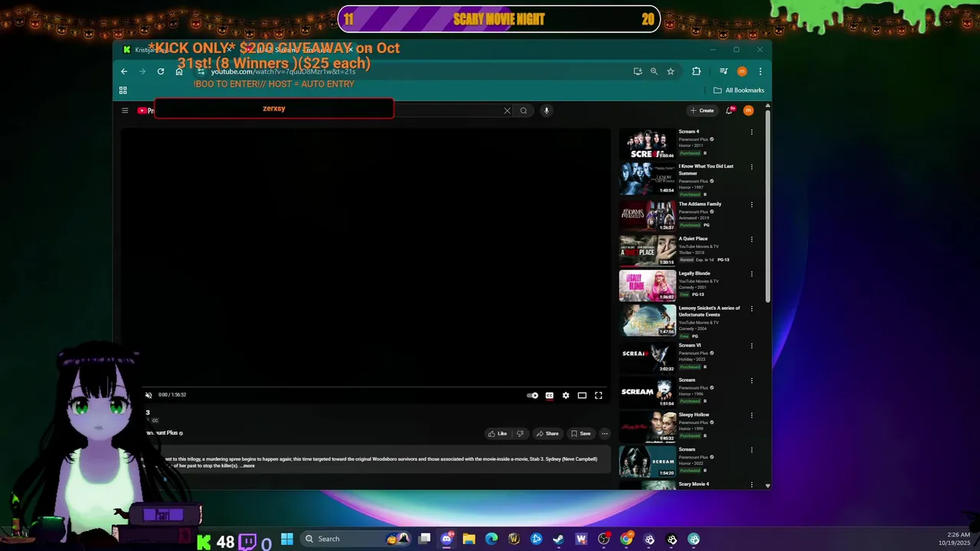Reload the YouTube page
This screenshot has height=551, width=980.
[x=161, y=71]
